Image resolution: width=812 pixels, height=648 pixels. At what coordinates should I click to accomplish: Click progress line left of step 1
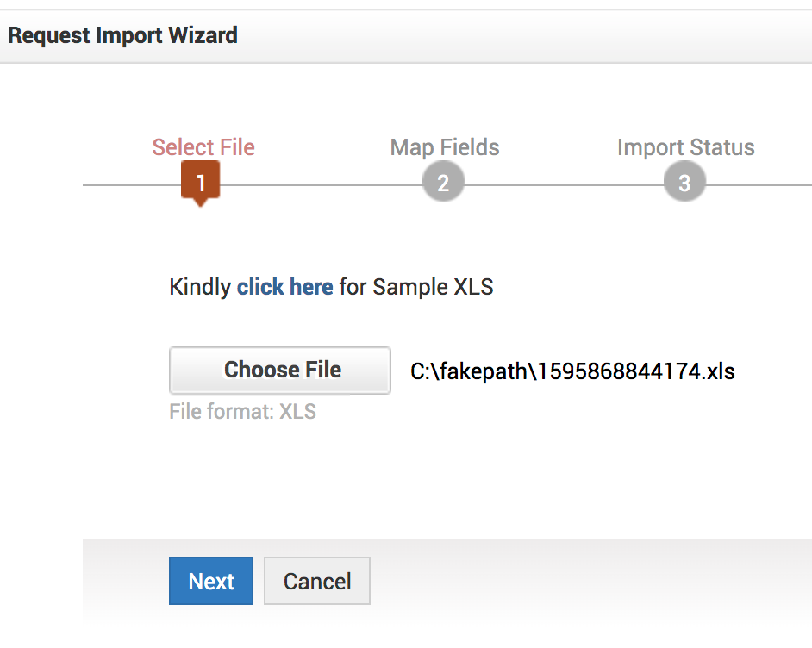(129, 185)
